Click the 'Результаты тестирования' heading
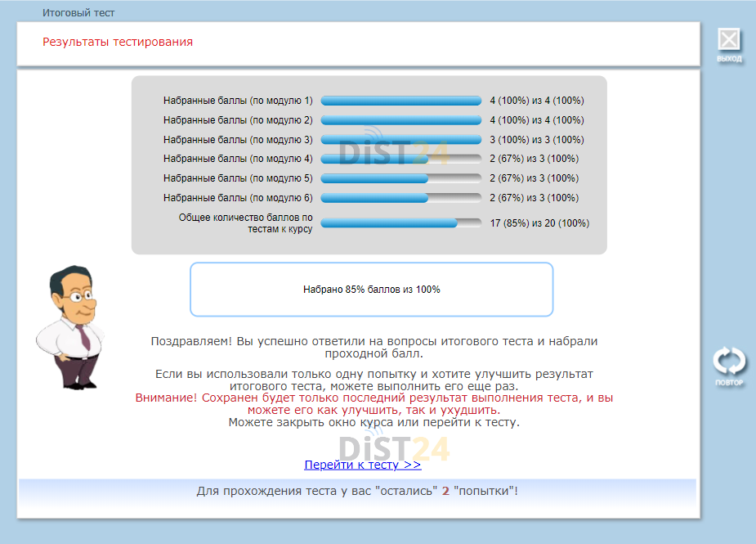This screenshot has width=756, height=544. coord(118,42)
